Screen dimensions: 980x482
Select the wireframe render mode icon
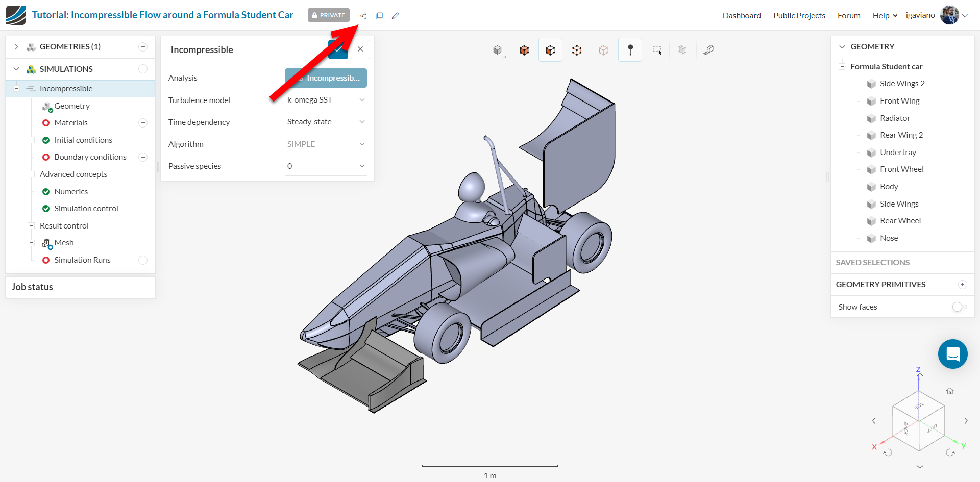coord(577,49)
